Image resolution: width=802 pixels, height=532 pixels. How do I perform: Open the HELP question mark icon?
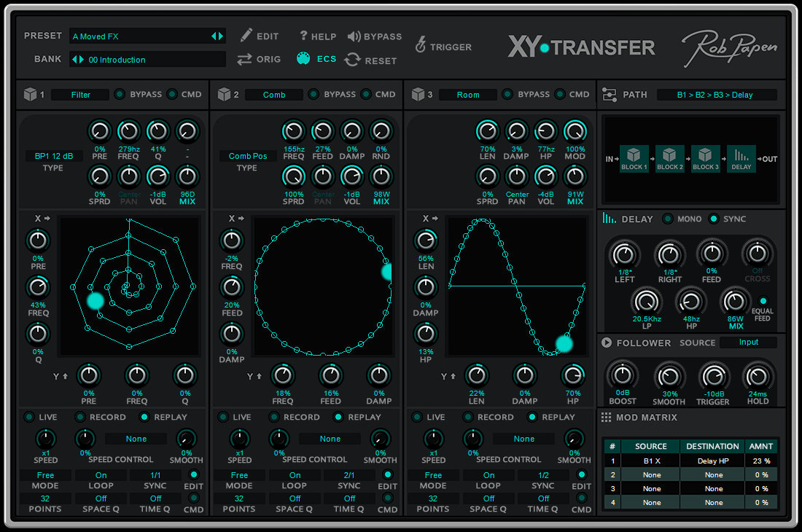click(303, 36)
